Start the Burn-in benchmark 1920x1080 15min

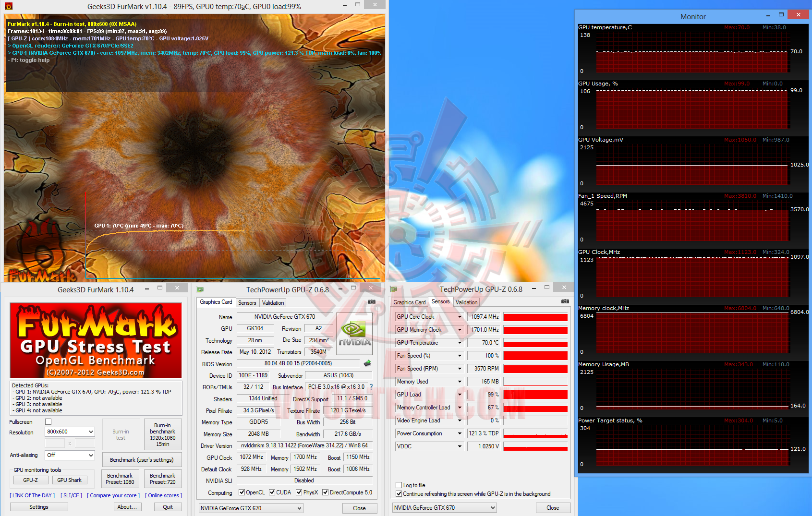click(x=162, y=434)
